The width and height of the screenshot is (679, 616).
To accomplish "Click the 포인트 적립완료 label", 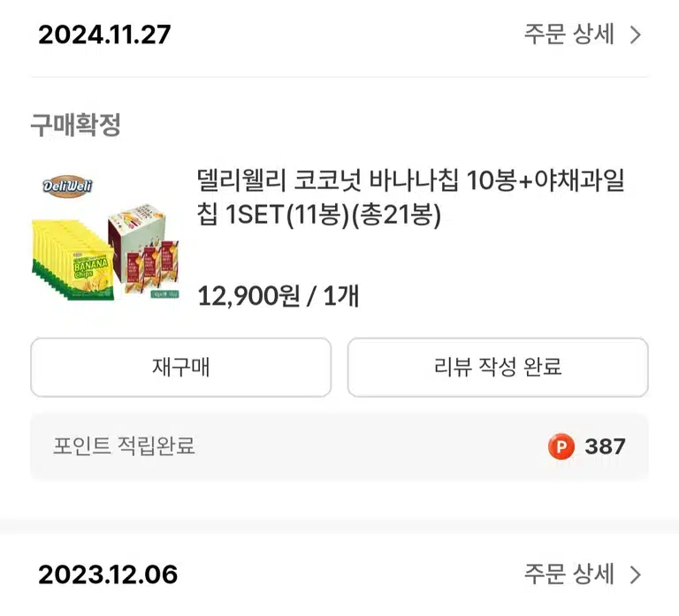I will point(124,446).
